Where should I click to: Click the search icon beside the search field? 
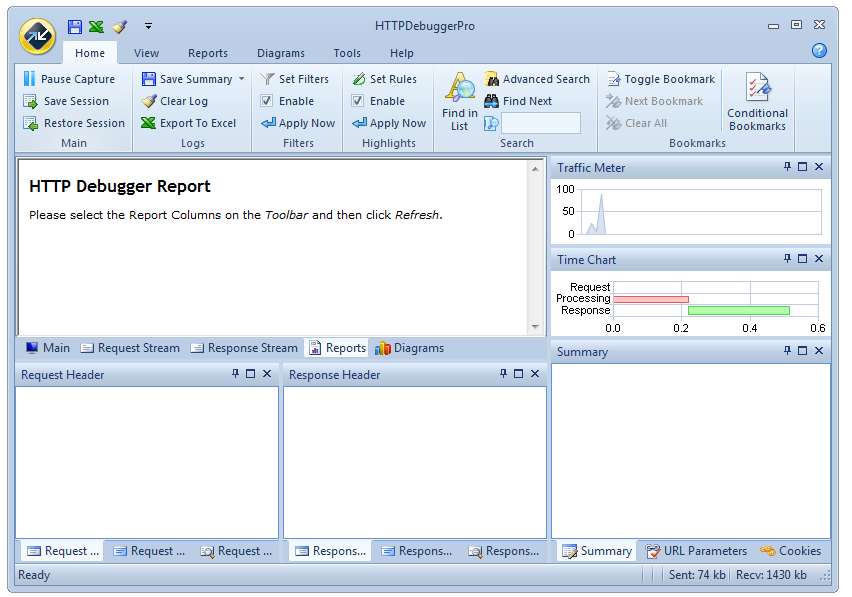pyautogui.click(x=491, y=123)
